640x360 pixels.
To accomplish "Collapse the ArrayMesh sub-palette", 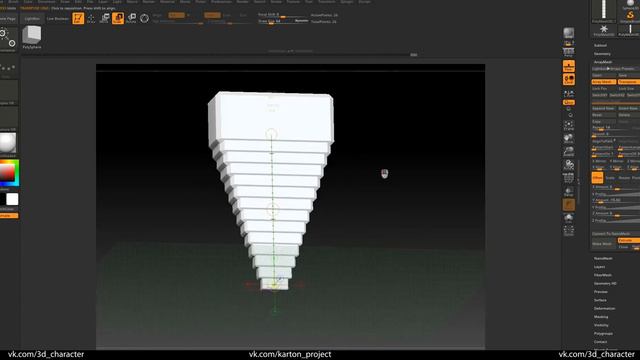I will click(603, 62).
